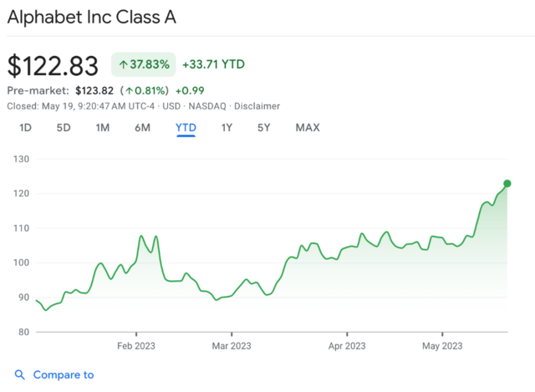Click the green endpoint dot on chart

tap(507, 184)
